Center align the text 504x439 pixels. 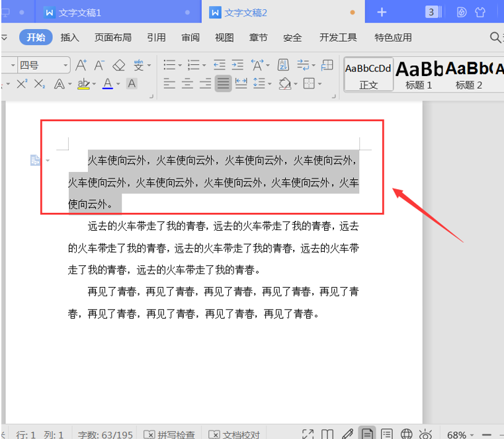(187, 84)
